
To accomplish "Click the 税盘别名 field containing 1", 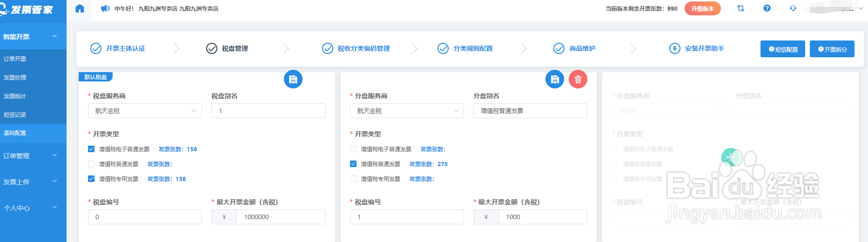I will [x=269, y=111].
